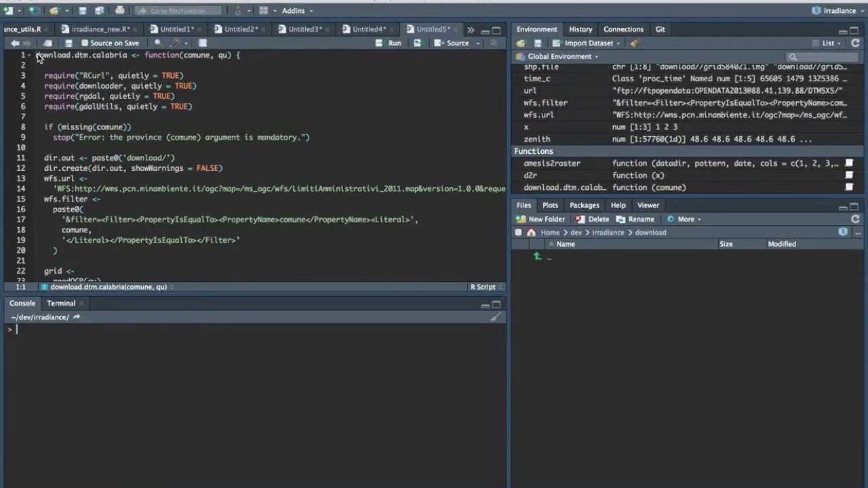Open the Addins dropdown
The width and height of the screenshot is (868, 488).
click(297, 11)
